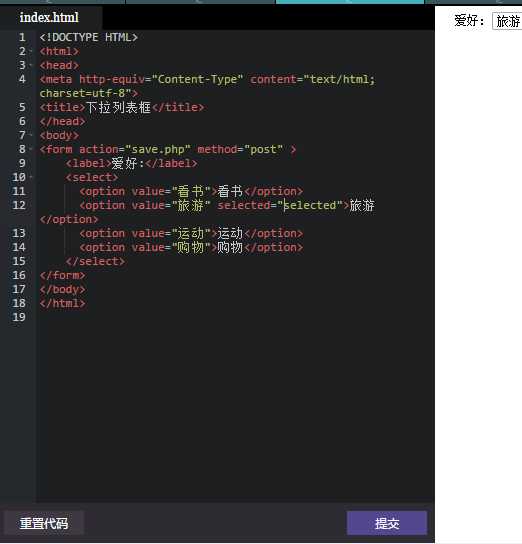The image size is (522, 544).
Task: Click the selected="selected" attribute on line 12
Action: coord(280,205)
